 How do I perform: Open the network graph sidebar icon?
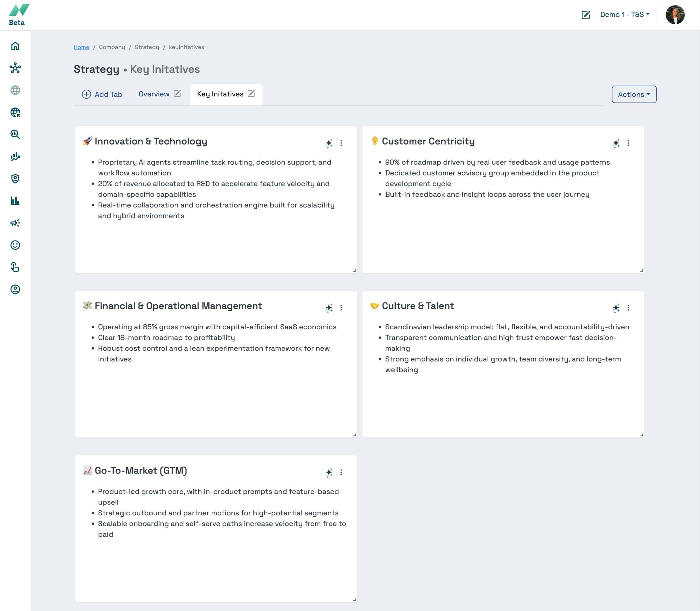click(15, 68)
